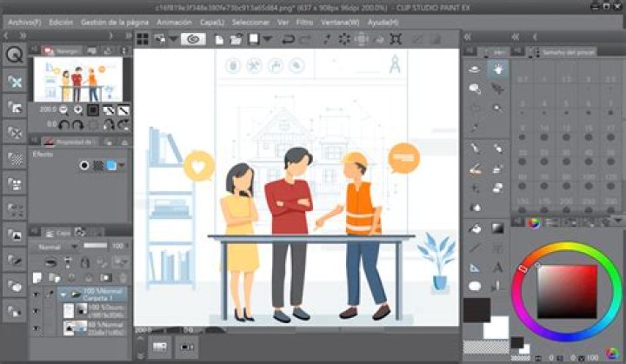Switch to the Capa layers tab

(63, 232)
